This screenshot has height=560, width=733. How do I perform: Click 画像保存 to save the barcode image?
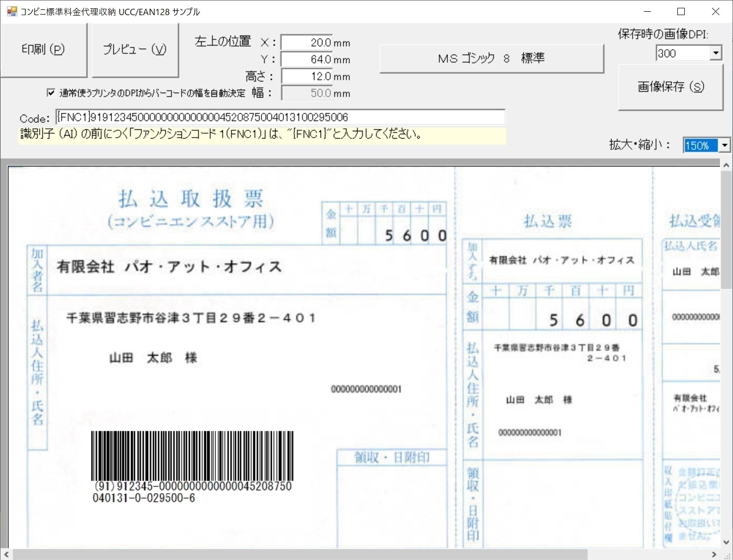coord(671,87)
